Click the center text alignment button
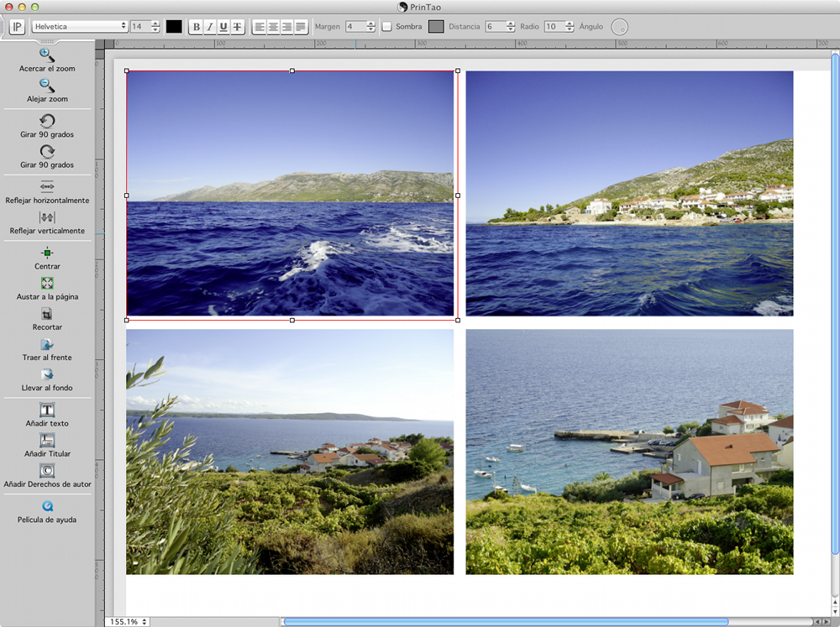 tap(273, 27)
